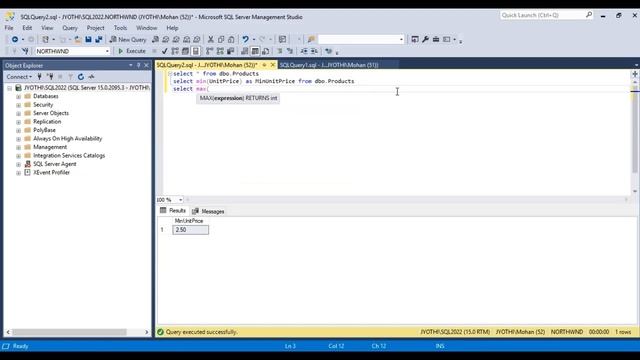Open the File menu

click(9, 28)
